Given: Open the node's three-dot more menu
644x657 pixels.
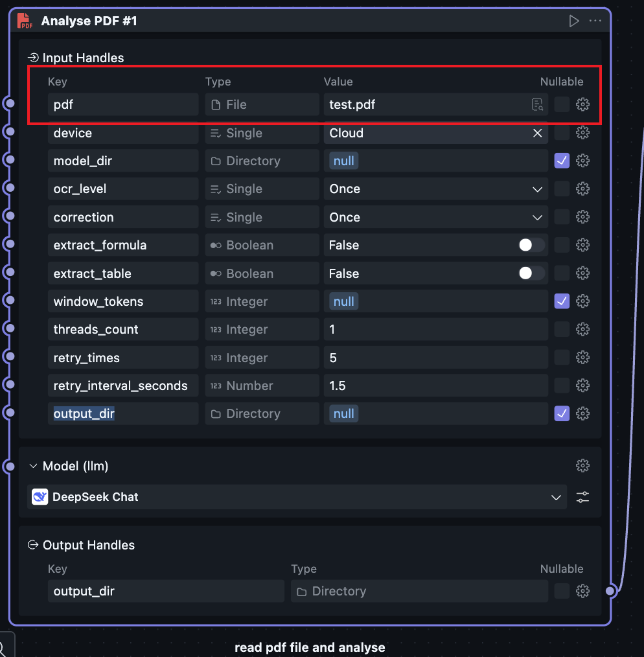Looking at the screenshot, I should click(x=595, y=21).
